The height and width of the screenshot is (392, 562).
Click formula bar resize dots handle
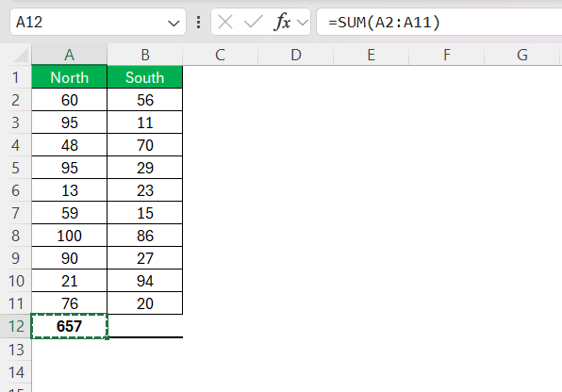pyautogui.click(x=198, y=23)
